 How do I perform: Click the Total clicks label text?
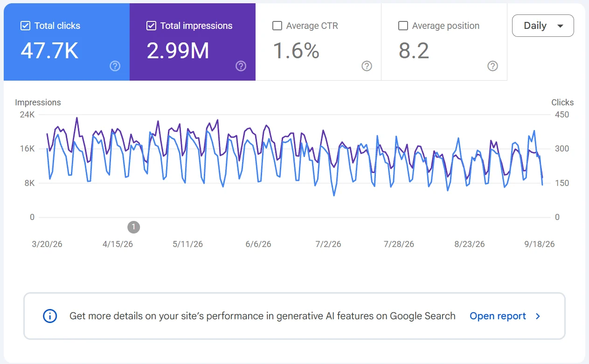pos(57,26)
